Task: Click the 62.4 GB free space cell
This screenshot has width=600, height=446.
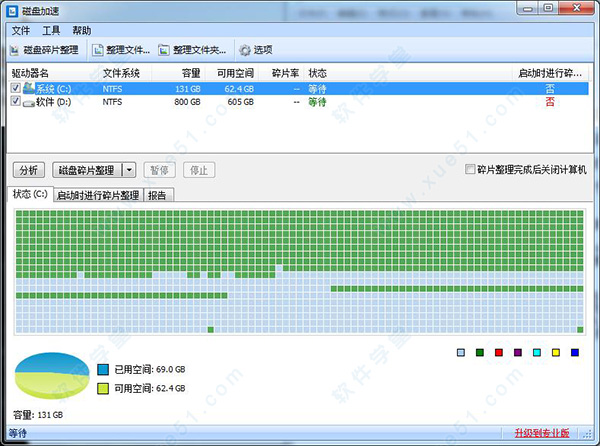Action: (x=239, y=89)
